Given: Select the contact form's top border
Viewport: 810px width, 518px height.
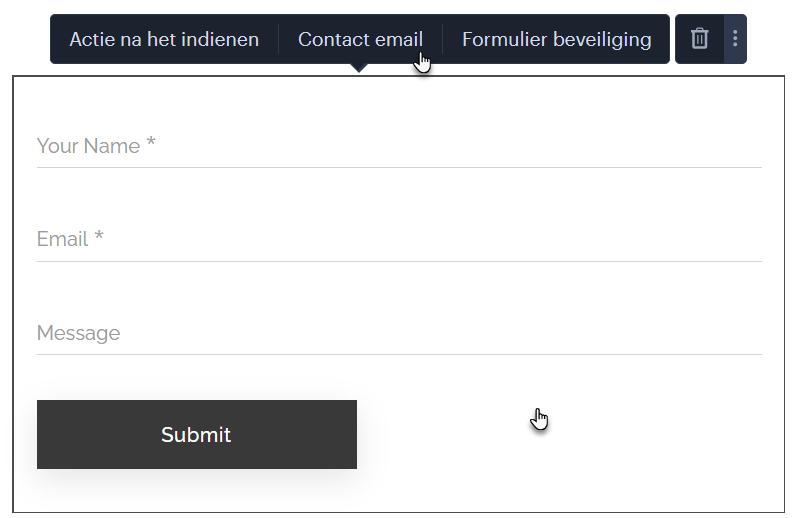Looking at the screenshot, I should coord(200,76).
